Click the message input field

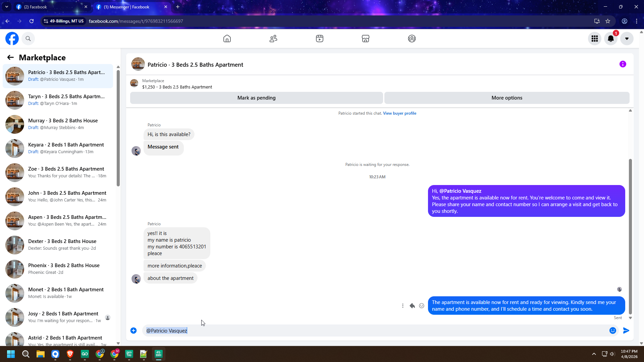[x=369, y=330]
